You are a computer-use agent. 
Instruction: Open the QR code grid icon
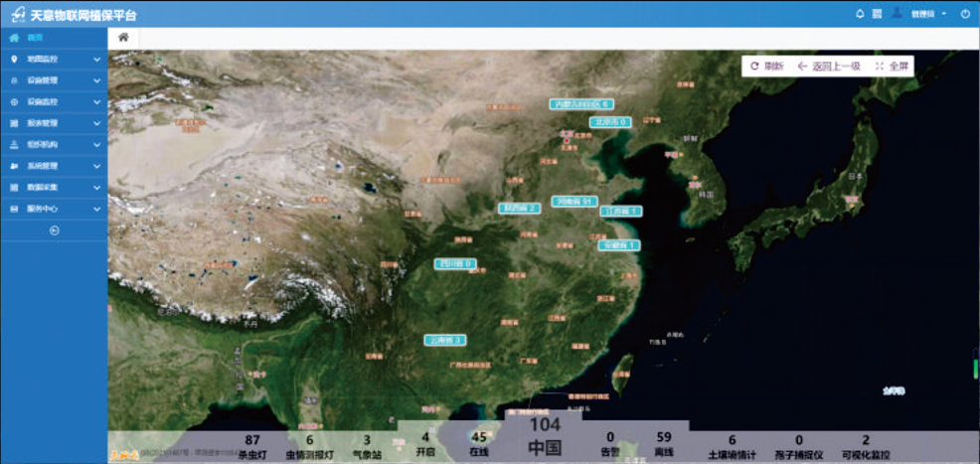click(878, 14)
